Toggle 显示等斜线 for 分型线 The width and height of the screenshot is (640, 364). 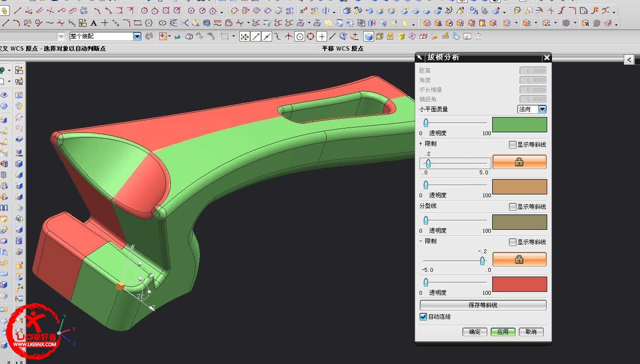pyautogui.click(x=513, y=207)
